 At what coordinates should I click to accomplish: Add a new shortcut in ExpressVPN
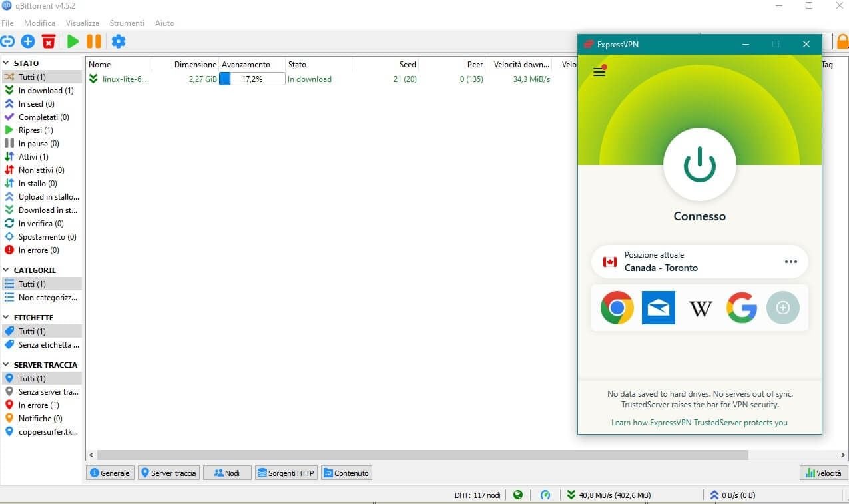tap(783, 308)
